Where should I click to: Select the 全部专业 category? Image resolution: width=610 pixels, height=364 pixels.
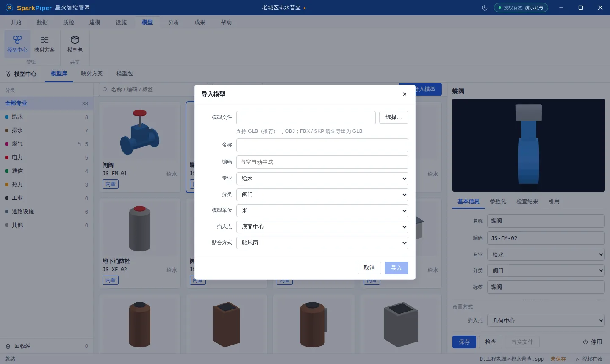(47, 103)
